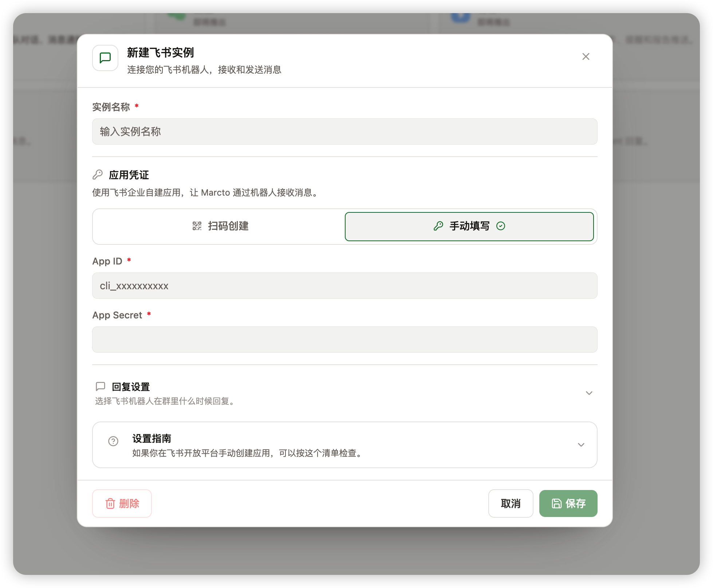The width and height of the screenshot is (713, 588).
Task: Click the 应用凭证 heading text
Action: tap(129, 175)
